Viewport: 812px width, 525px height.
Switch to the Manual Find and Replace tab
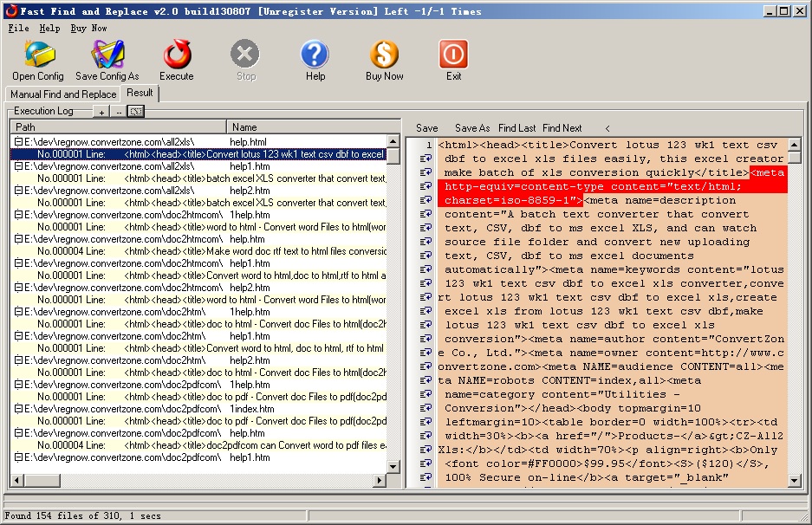[62, 94]
